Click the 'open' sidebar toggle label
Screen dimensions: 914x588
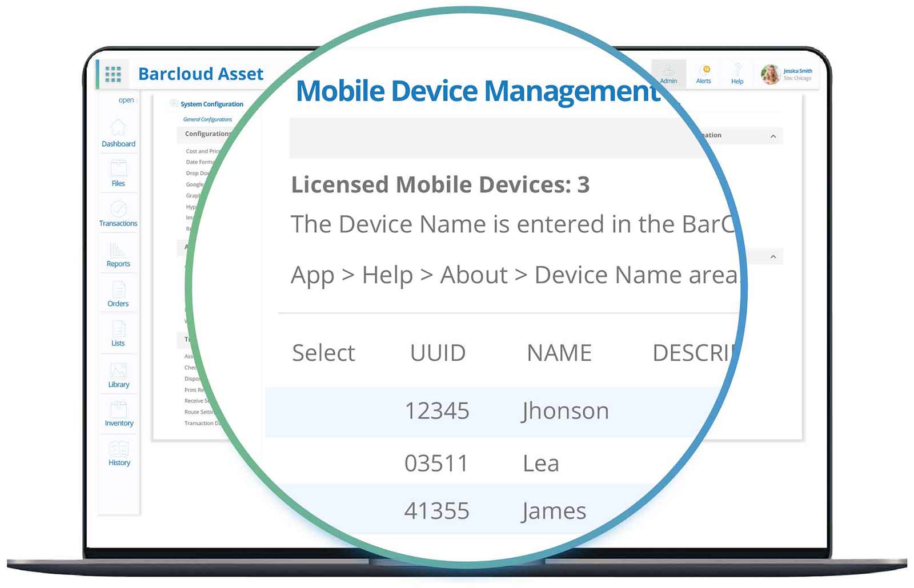coord(126,100)
